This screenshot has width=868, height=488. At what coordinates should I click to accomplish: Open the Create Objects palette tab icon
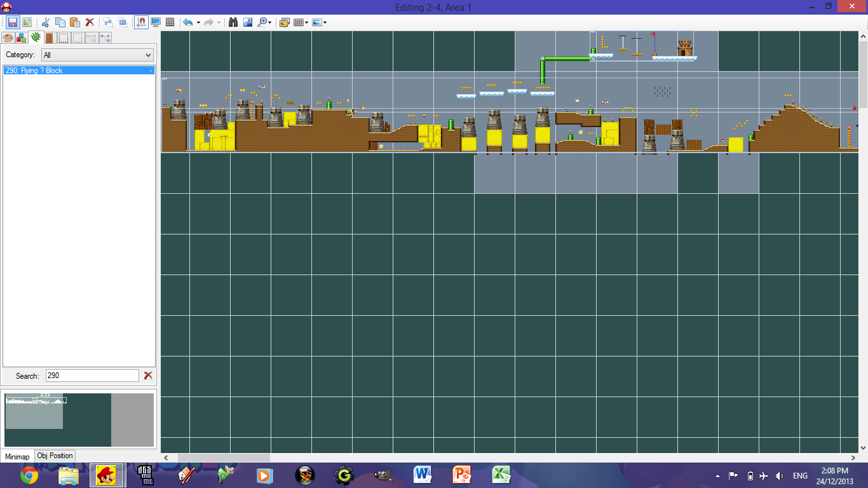point(8,37)
